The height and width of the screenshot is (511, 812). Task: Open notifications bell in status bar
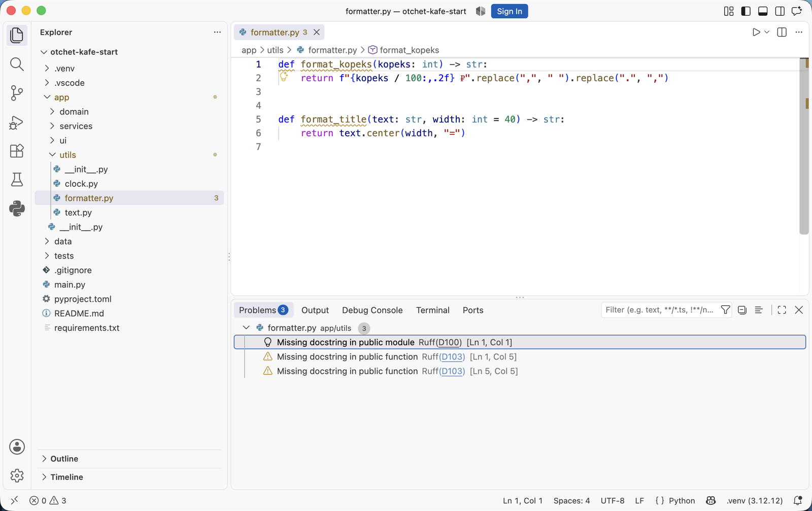(x=798, y=500)
